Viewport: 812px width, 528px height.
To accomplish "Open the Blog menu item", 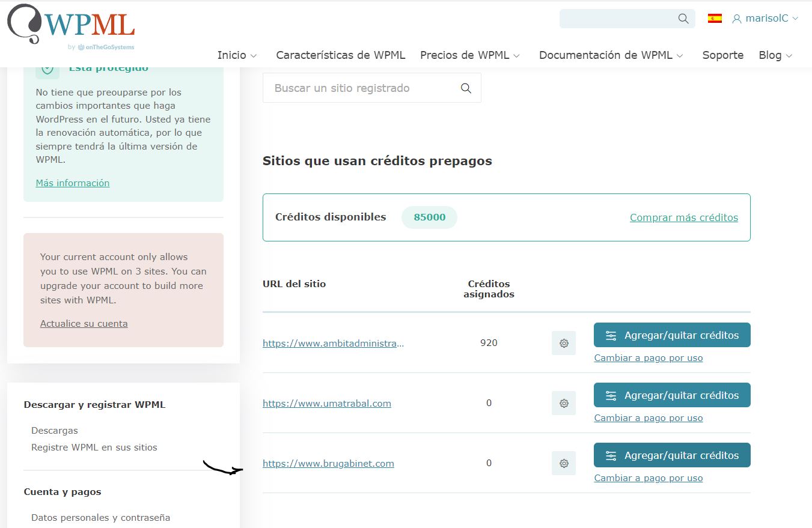I will click(x=770, y=55).
